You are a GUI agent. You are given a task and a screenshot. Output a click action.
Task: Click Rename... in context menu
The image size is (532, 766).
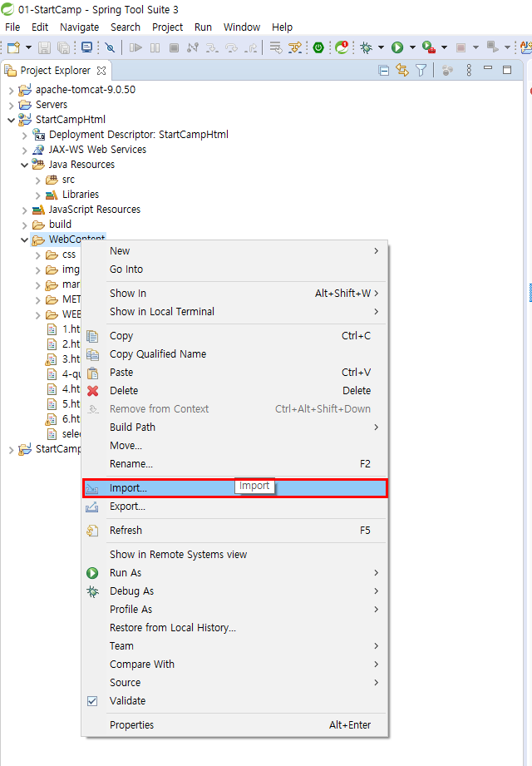(235, 464)
